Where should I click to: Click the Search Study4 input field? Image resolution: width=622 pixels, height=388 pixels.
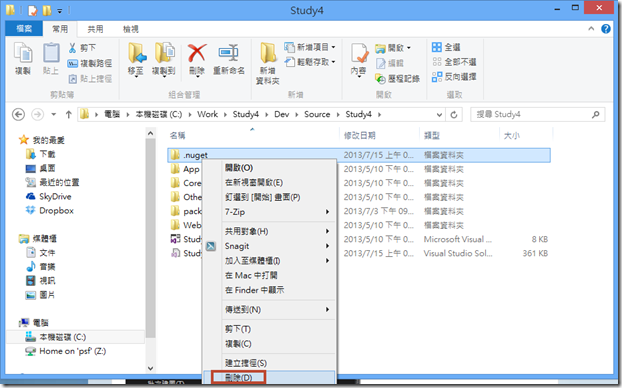(x=538, y=115)
